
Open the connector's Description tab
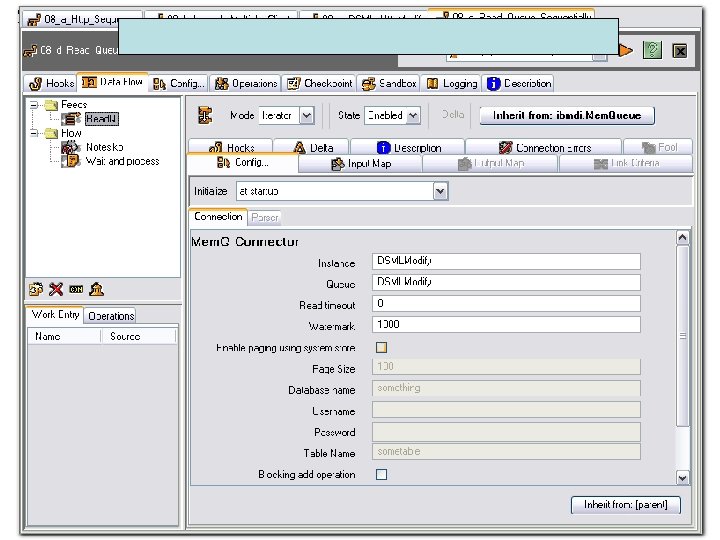408,147
